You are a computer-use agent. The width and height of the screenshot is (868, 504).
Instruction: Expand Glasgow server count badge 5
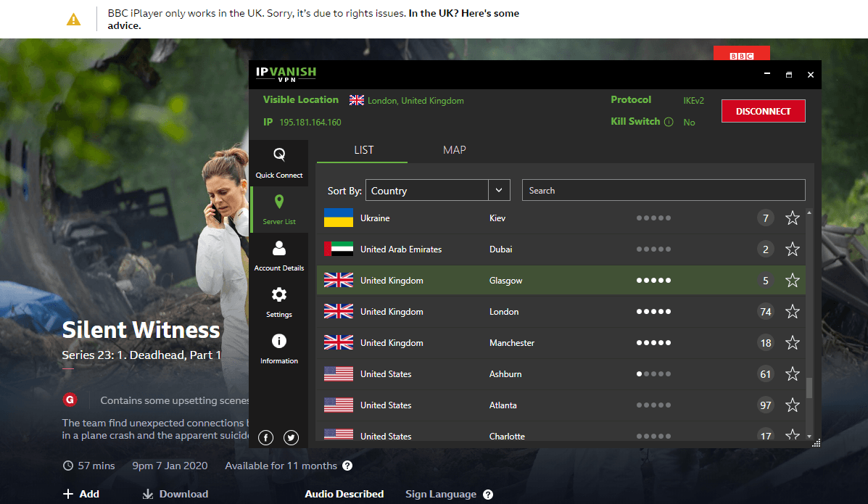click(766, 280)
